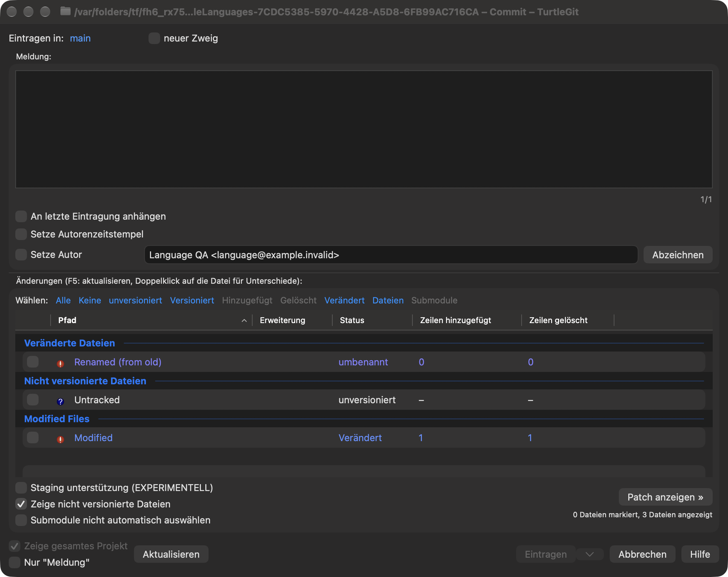
Task: Click the question mark icon beside Untracked
Action: point(60,401)
